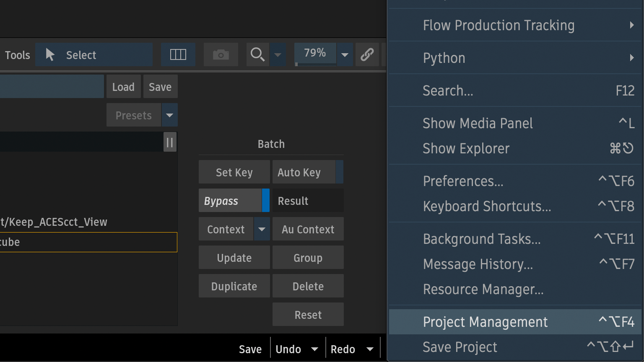644x362 pixels.
Task: Click the camera snapshot icon
Action: [221, 55]
